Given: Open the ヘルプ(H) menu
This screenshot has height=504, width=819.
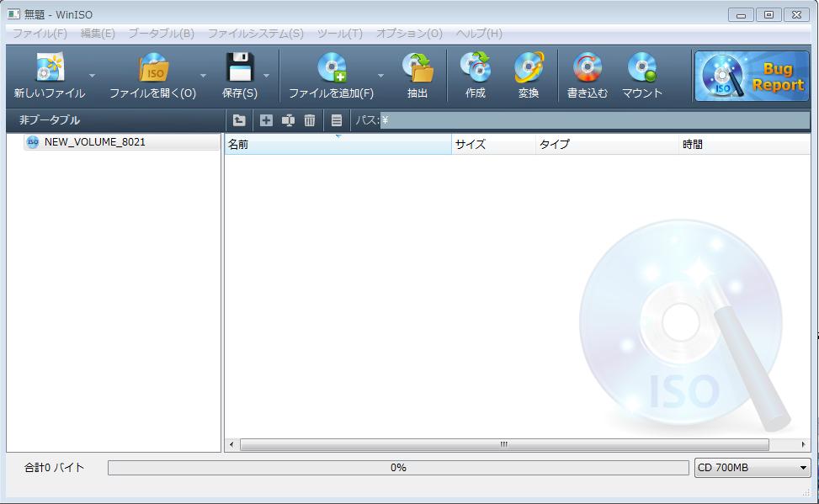Looking at the screenshot, I should click(479, 34).
